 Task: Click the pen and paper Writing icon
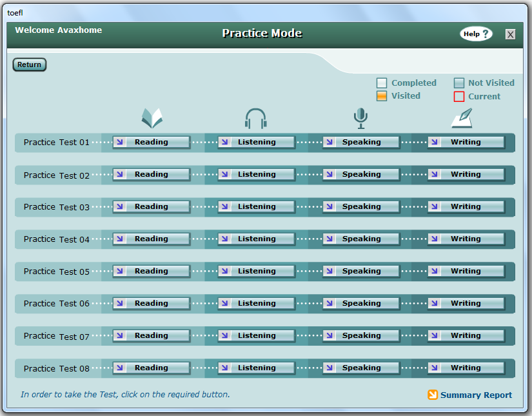(462, 119)
